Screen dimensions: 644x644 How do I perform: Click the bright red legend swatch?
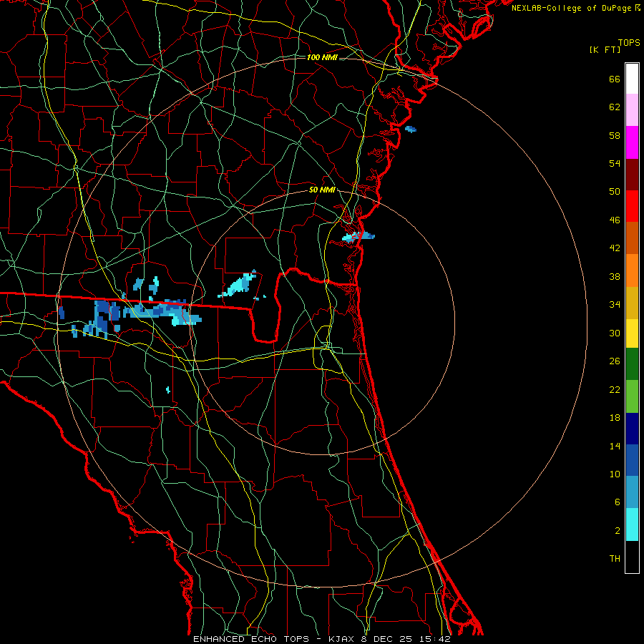(x=632, y=206)
